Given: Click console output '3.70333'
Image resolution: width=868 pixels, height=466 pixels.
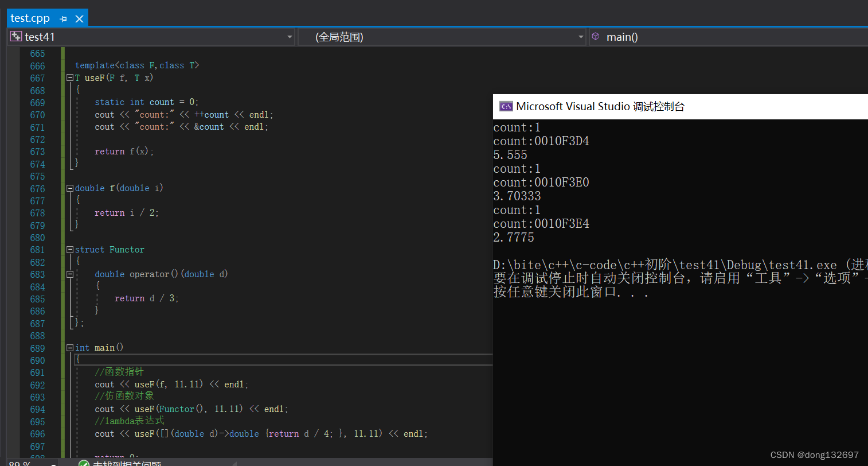Looking at the screenshot, I should [x=517, y=196].
